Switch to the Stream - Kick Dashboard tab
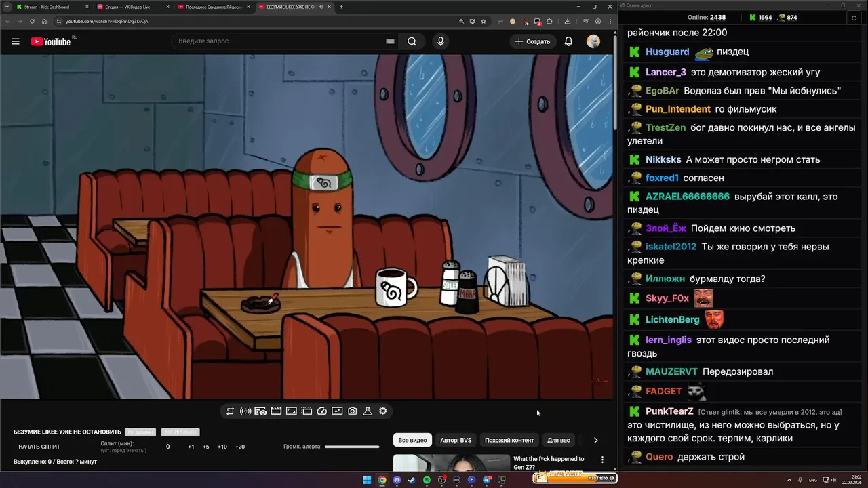Viewport: 868px width, 488px height. pyautogui.click(x=53, y=7)
